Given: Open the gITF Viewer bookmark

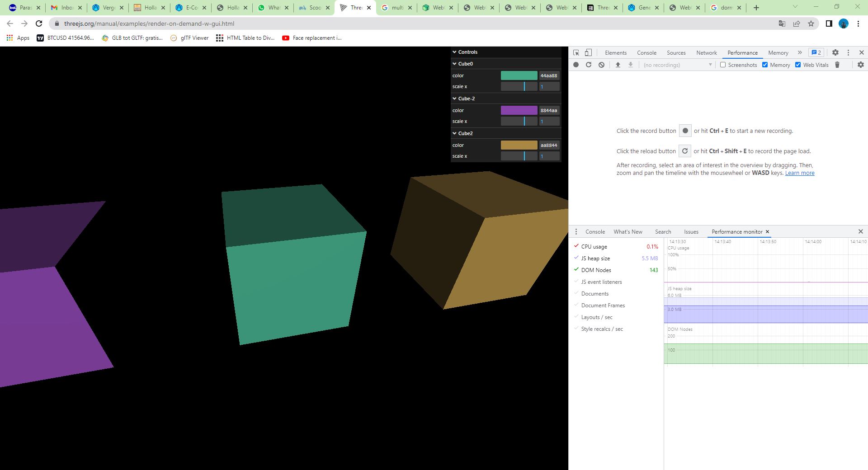Looking at the screenshot, I should (x=189, y=38).
